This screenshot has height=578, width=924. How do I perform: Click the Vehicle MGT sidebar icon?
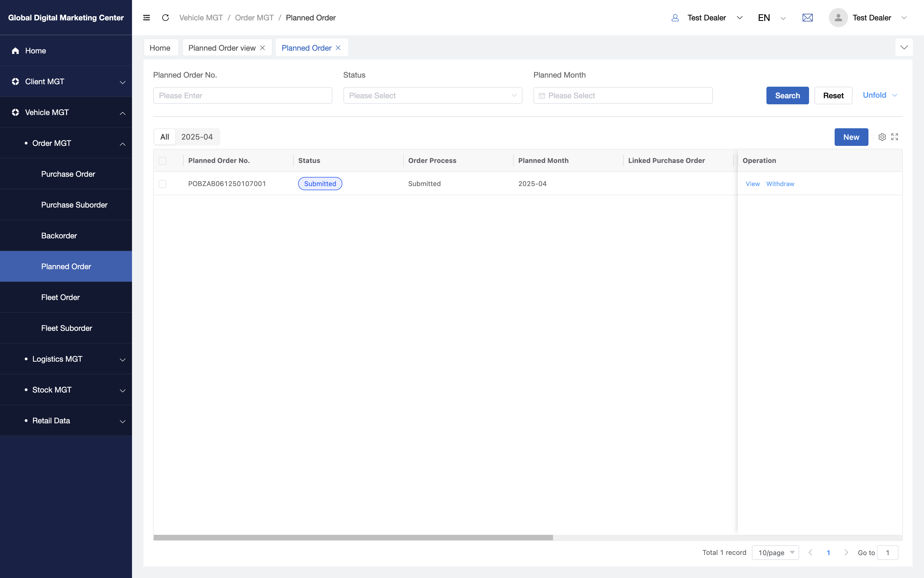tap(15, 112)
